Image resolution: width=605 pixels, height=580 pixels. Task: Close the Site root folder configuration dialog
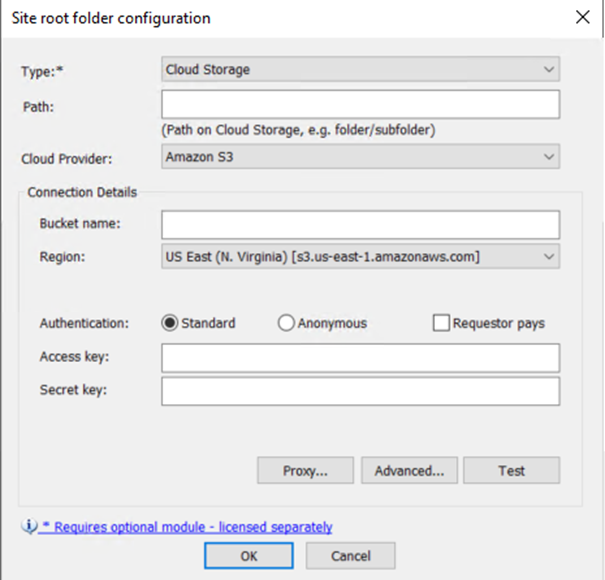click(581, 17)
